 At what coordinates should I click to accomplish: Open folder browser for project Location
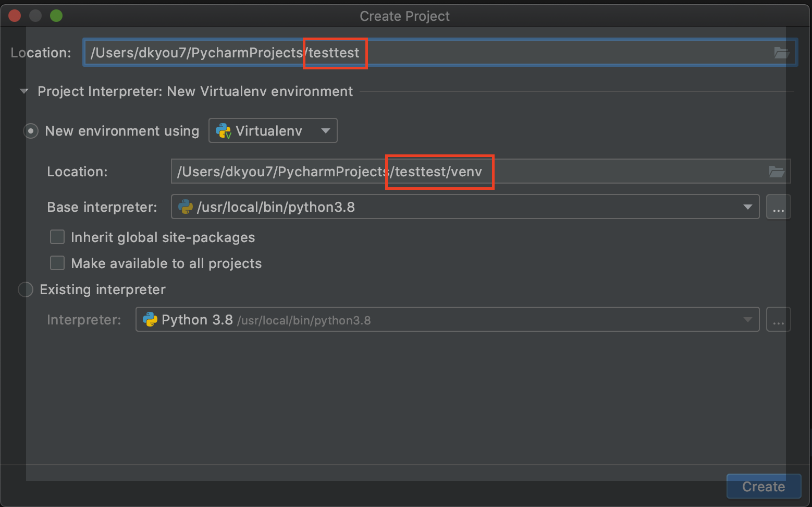[x=781, y=53]
